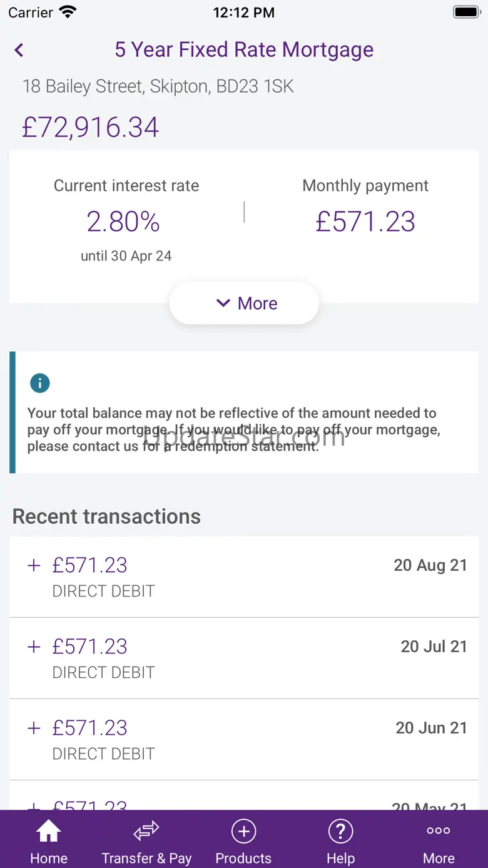Tap the Products plus-circle icon
Image resolution: width=488 pixels, height=868 pixels.
(243, 832)
